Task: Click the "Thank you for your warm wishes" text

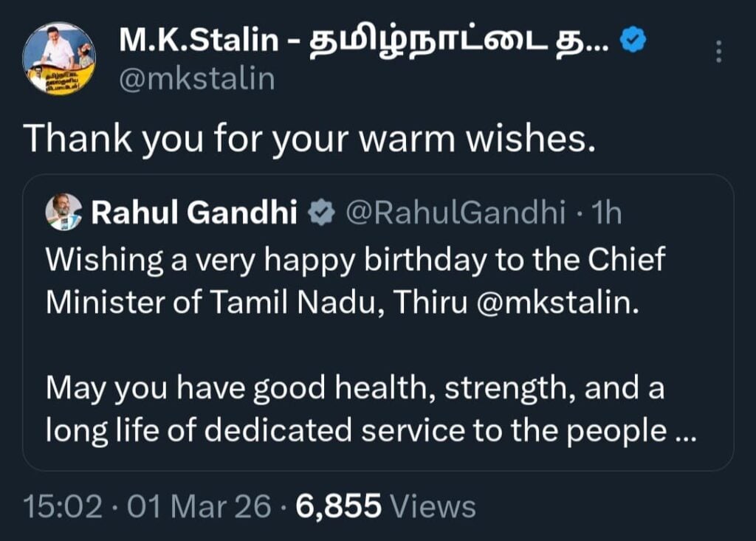Action: (x=309, y=139)
